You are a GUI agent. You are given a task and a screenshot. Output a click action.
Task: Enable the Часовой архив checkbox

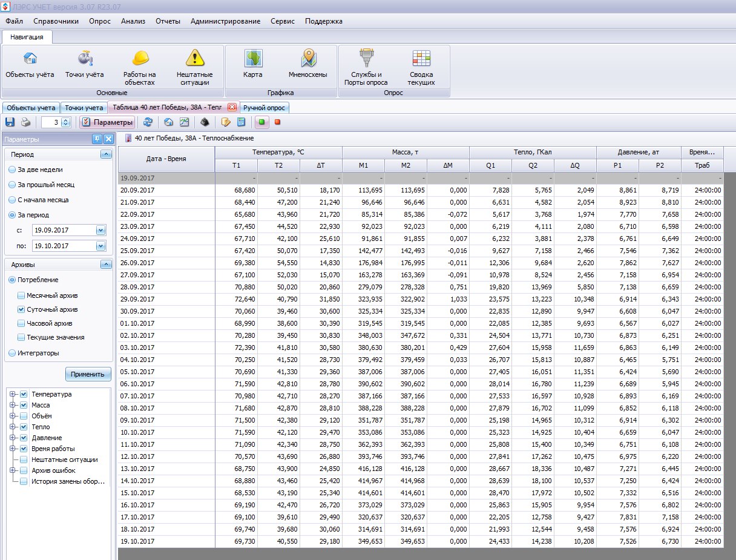[22, 323]
